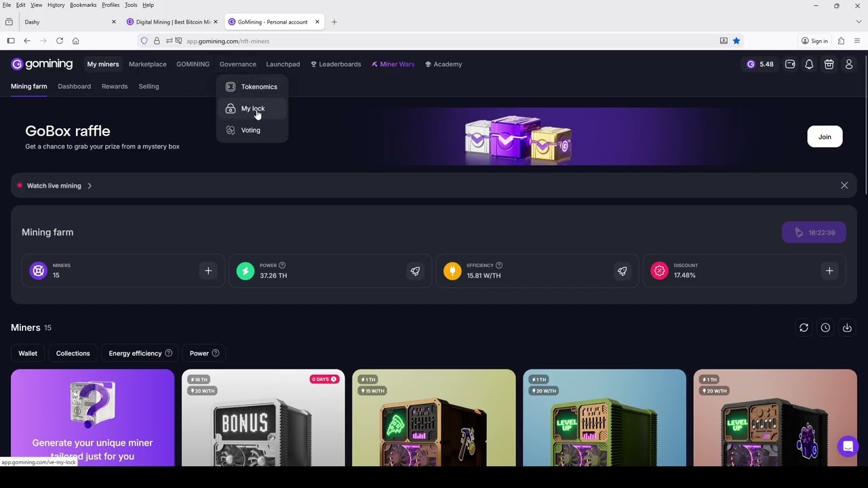The height and width of the screenshot is (488, 868).
Task: Open Launchpad page
Action: click(283, 64)
